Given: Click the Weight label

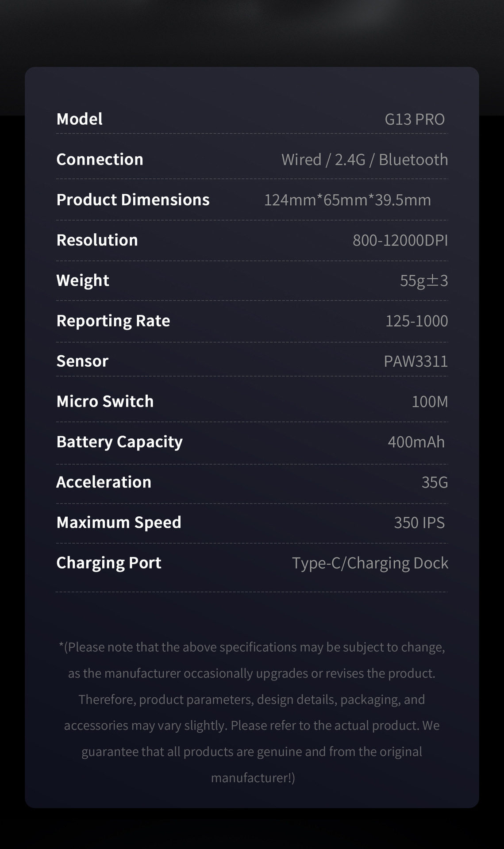Looking at the screenshot, I should coord(83,280).
